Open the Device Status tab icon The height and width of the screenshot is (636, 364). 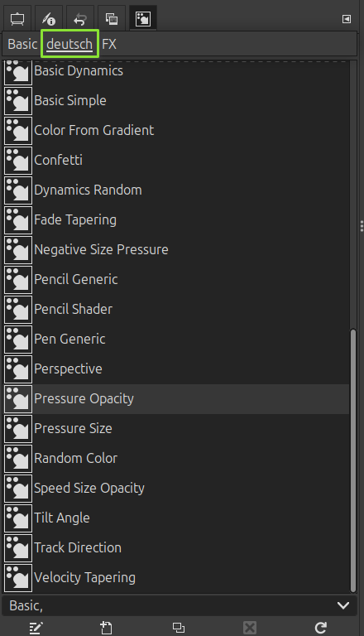(17, 19)
